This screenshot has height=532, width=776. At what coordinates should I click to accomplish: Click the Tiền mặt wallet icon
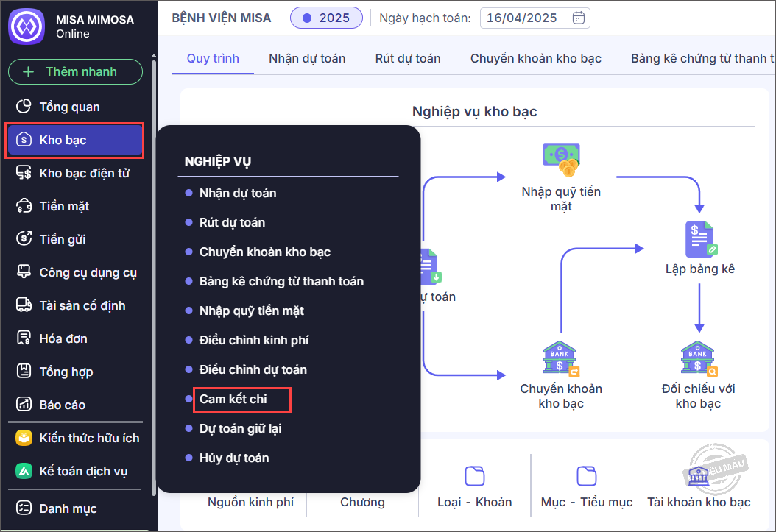click(x=24, y=206)
